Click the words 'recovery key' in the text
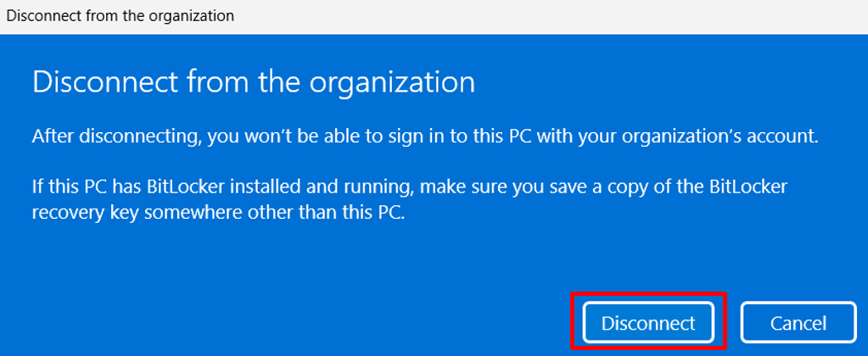The height and width of the screenshot is (356, 868). pos(79,213)
